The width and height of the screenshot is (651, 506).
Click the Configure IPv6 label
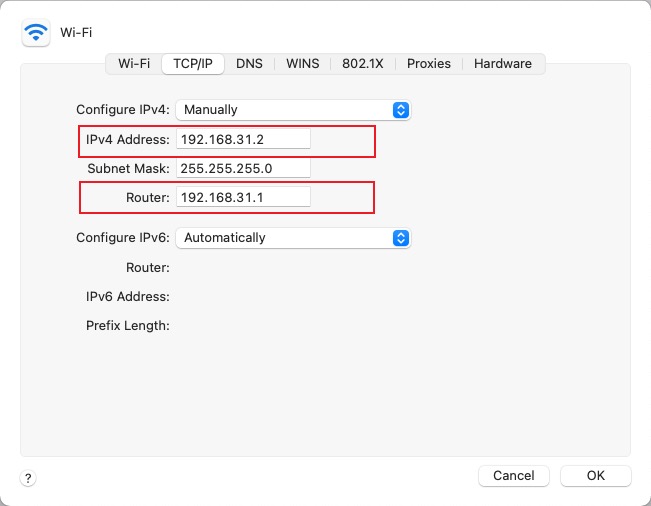pos(123,237)
